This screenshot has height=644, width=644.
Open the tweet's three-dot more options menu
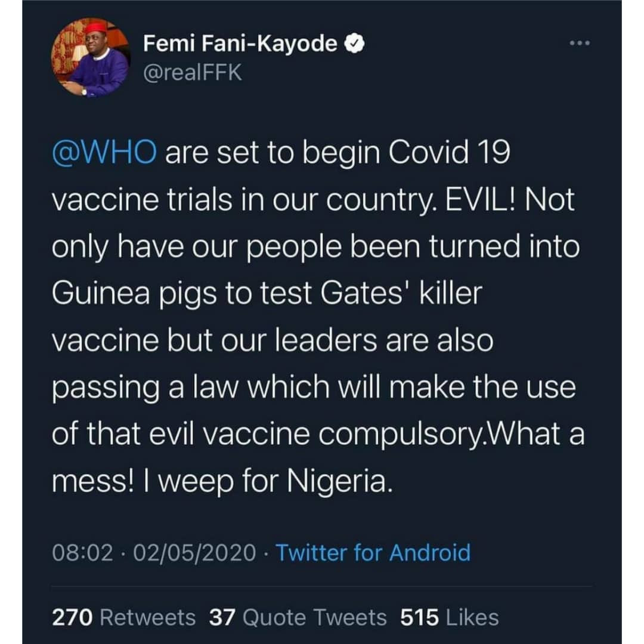tap(578, 45)
